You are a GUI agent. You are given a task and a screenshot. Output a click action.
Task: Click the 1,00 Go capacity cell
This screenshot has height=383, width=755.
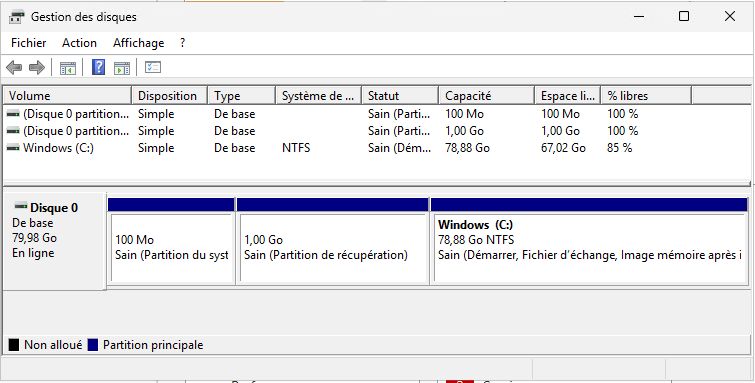[464, 131]
